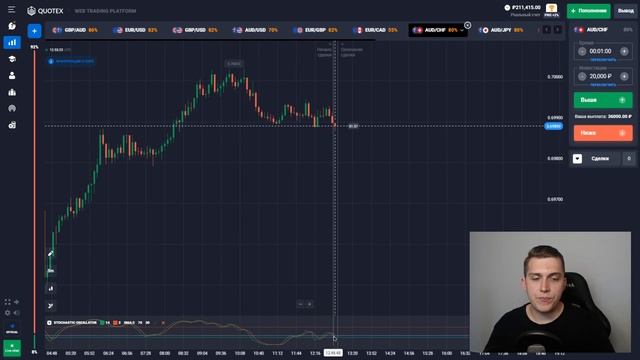Expand the AUD/CHF tab dropdown arrow
The height and width of the screenshot is (360, 640).
click(x=462, y=30)
